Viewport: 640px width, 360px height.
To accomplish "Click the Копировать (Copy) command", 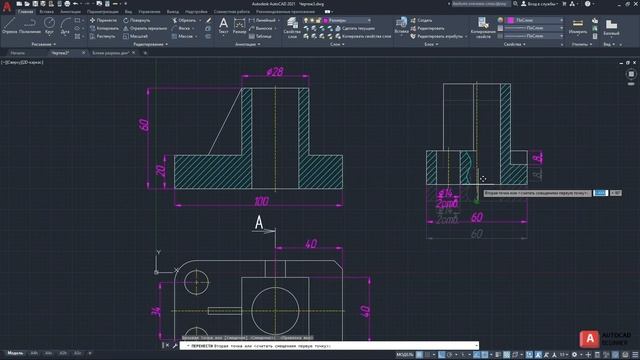I will point(104,28).
